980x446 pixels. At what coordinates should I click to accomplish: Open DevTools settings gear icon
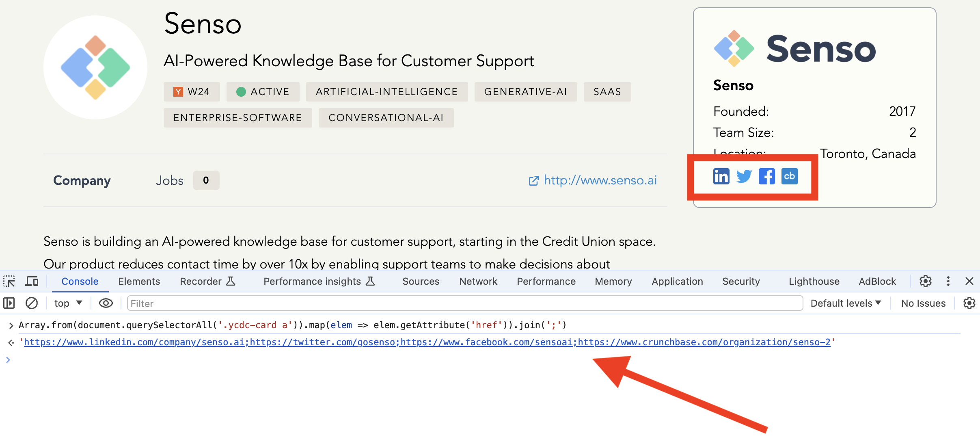(x=925, y=281)
